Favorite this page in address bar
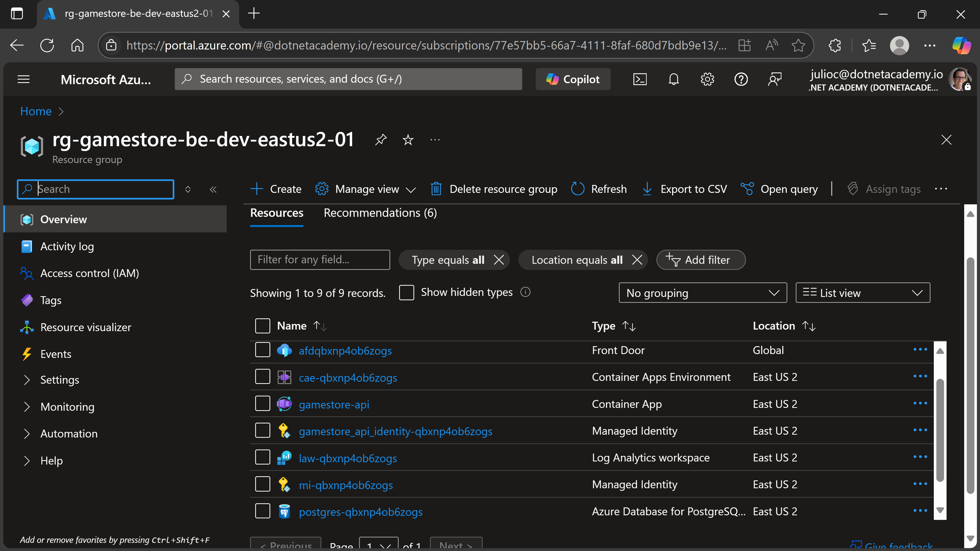Viewport: 980px width, 551px height. [798, 45]
